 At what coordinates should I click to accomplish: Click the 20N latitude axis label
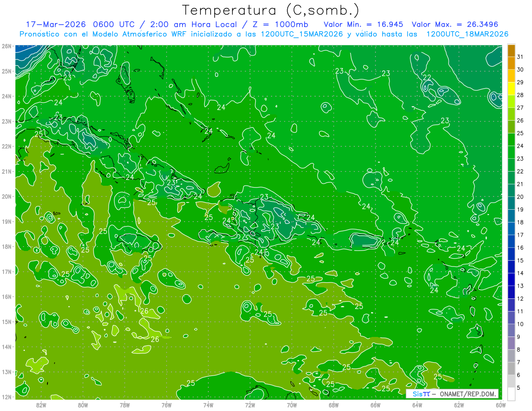(7, 196)
